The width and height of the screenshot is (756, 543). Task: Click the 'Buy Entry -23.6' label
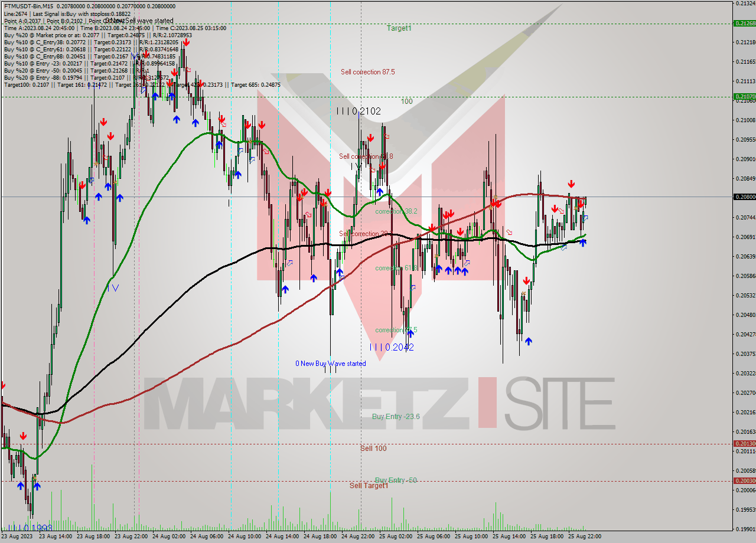pyautogui.click(x=396, y=417)
